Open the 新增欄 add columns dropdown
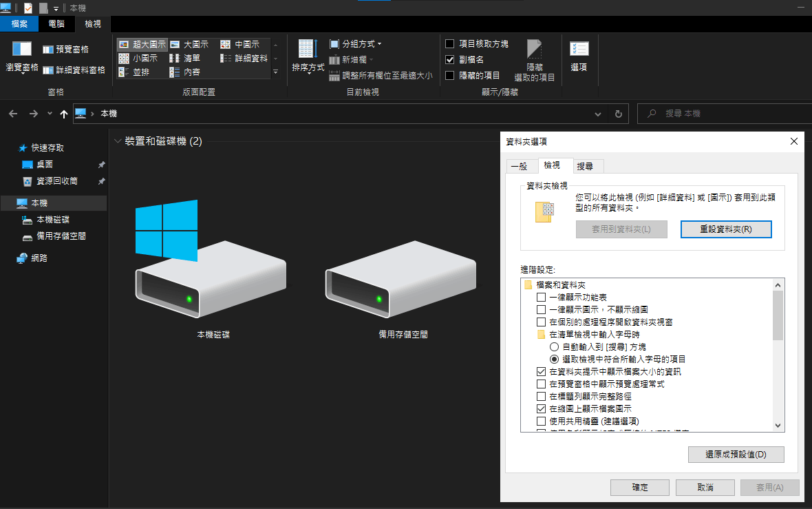The image size is (812, 509). click(351, 60)
